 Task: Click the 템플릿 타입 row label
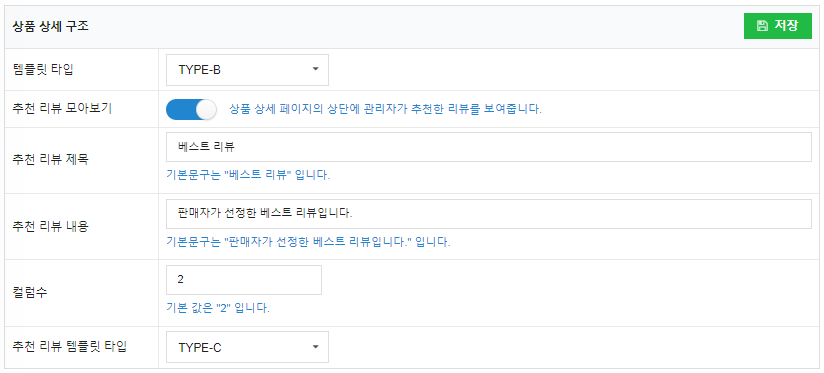[x=43, y=70]
